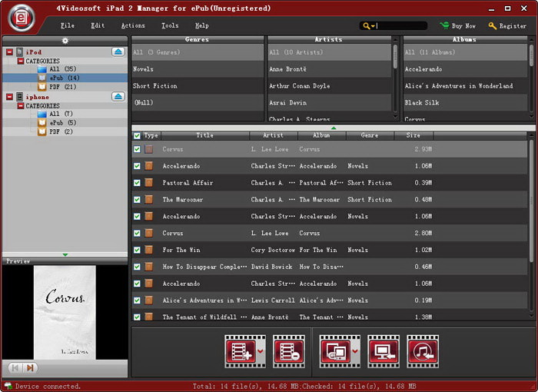Click the gear settings icon in sidebar
This screenshot has height=392, width=538.
[x=65, y=41]
